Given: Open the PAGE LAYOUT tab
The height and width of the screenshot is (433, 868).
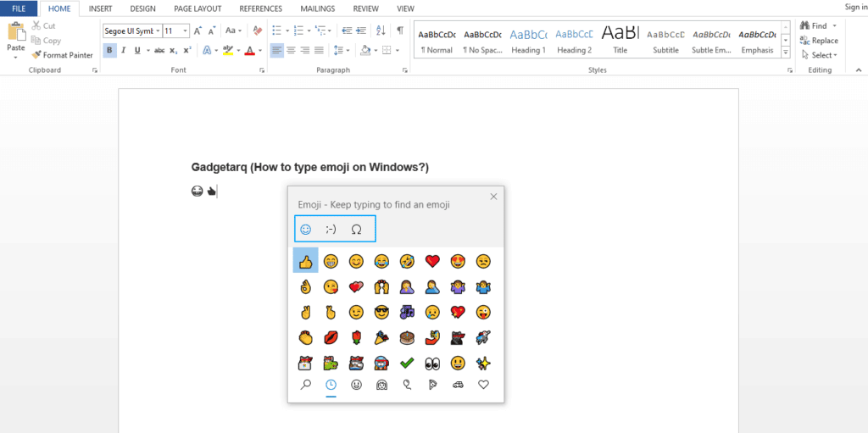Looking at the screenshot, I should coord(198,8).
